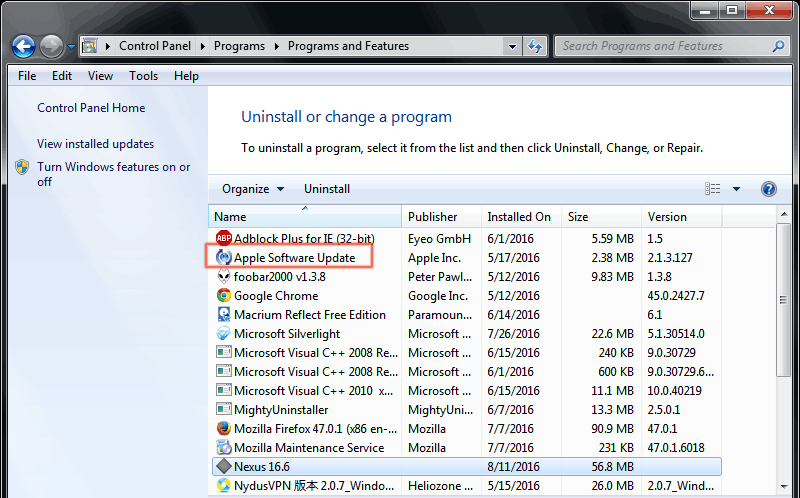Open the View menu
Viewport: 800px width, 498px height.
(x=100, y=76)
